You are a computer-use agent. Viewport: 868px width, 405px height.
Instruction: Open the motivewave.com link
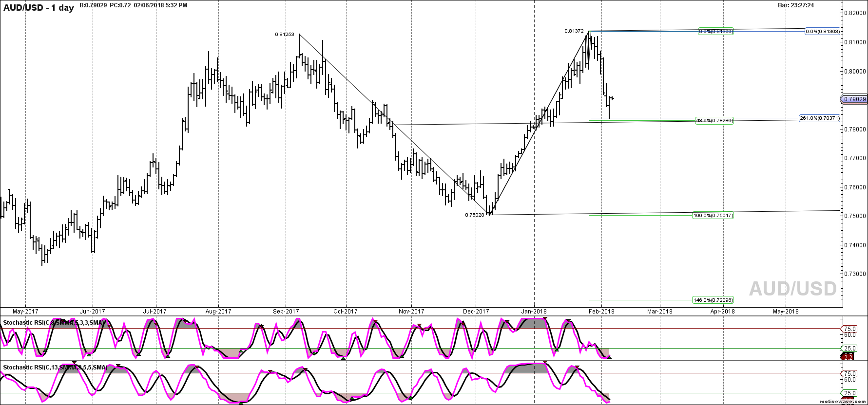tap(843, 402)
